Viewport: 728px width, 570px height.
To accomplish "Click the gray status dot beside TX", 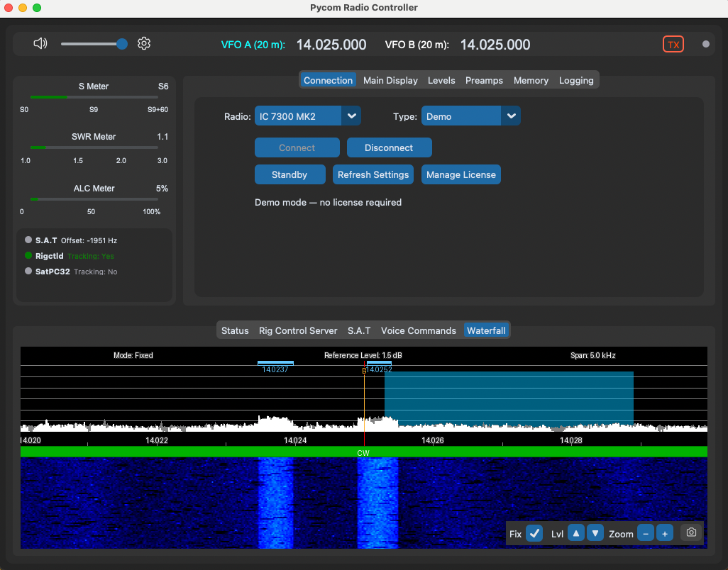I will 706,44.
